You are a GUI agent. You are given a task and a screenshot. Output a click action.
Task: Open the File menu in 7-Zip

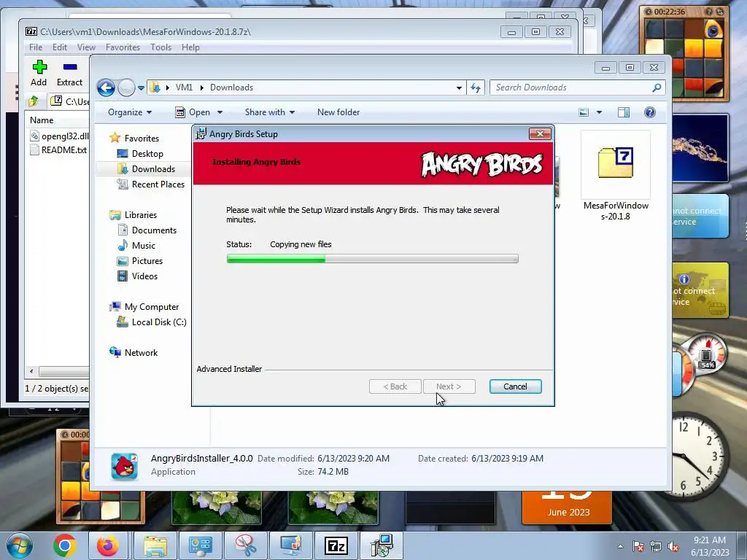tap(36, 47)
